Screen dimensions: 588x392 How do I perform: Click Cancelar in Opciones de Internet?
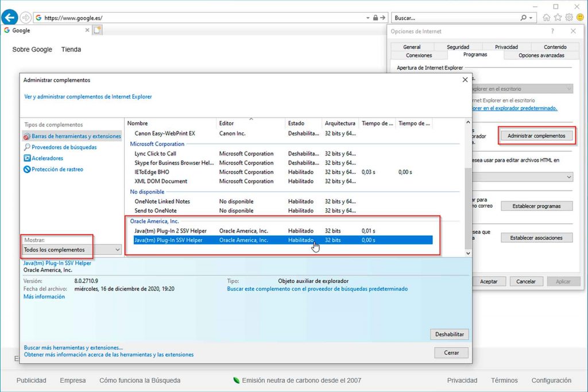526,281
